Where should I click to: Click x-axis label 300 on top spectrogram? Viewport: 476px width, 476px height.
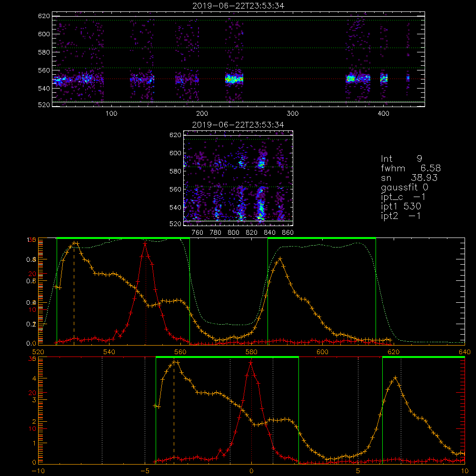[293, 113]
